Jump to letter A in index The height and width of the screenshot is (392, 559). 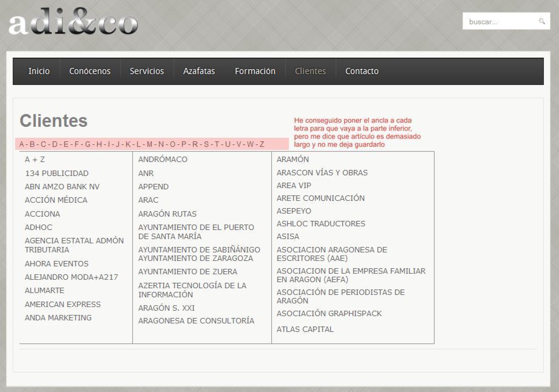click(22, 144)
